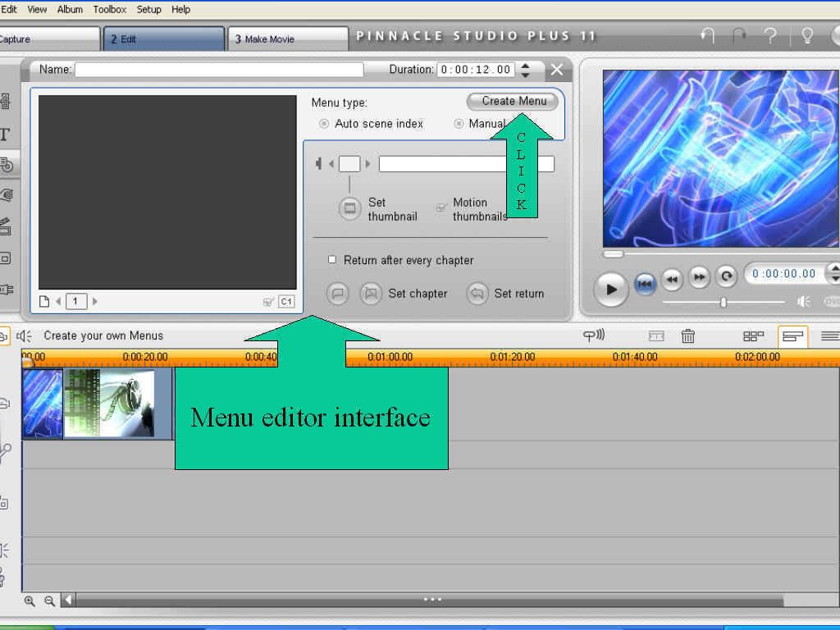Close the menu editor with the X
Screen dimensions: 840x630
(557, 70)
